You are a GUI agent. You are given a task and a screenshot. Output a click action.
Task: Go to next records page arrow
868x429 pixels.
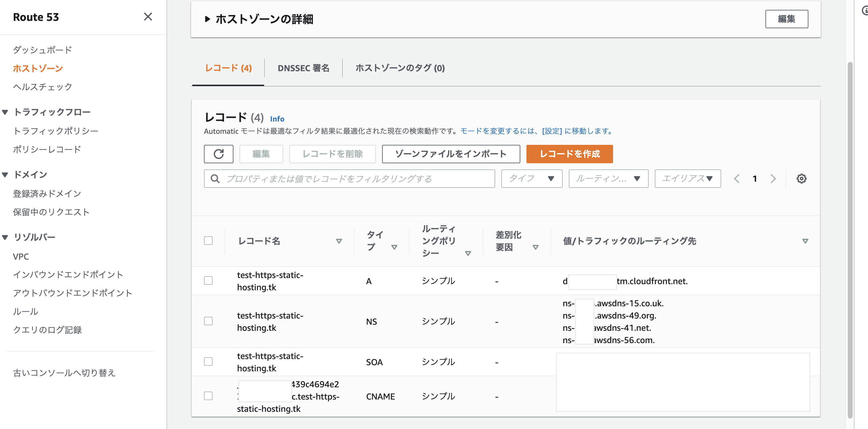pyautogui.click(x=773, y=179)
